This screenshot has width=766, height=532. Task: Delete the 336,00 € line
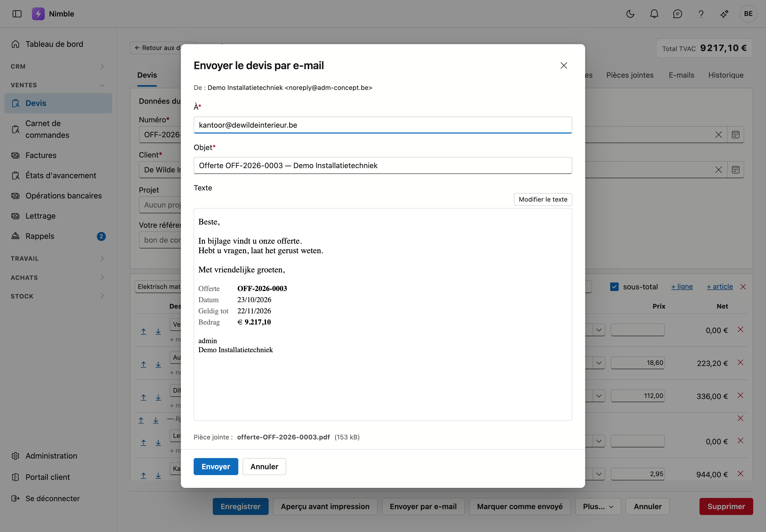pos(740,395)
